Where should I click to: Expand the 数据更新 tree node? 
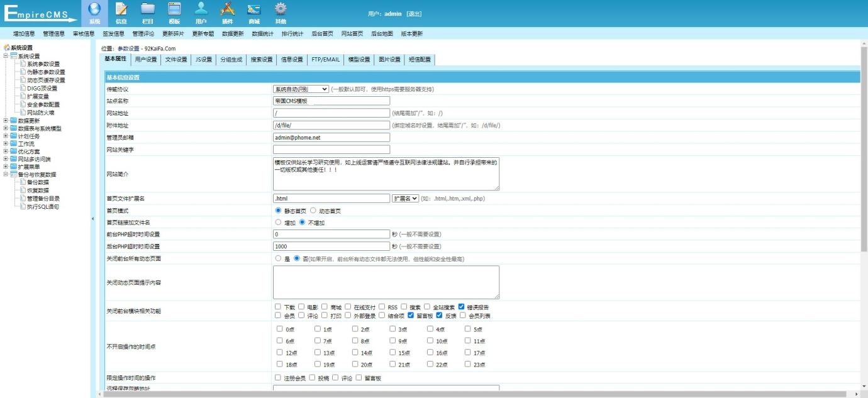click(x=6, y=121)
